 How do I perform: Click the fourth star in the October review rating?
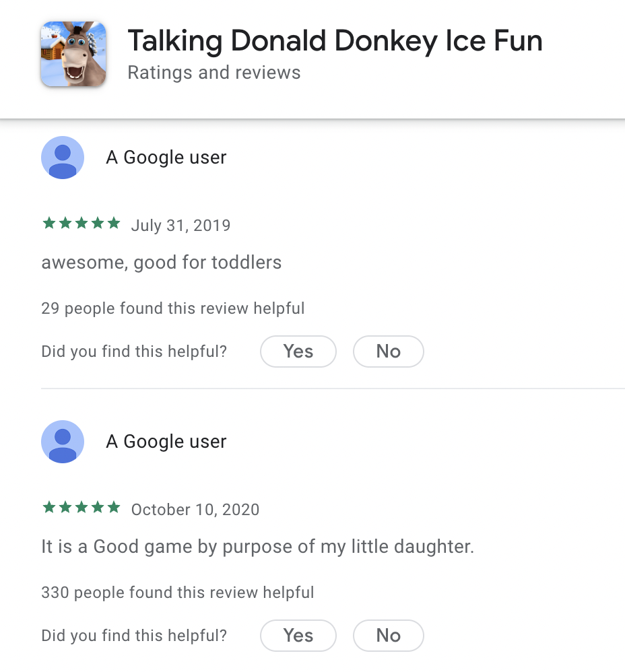click(x=98, y=507)
